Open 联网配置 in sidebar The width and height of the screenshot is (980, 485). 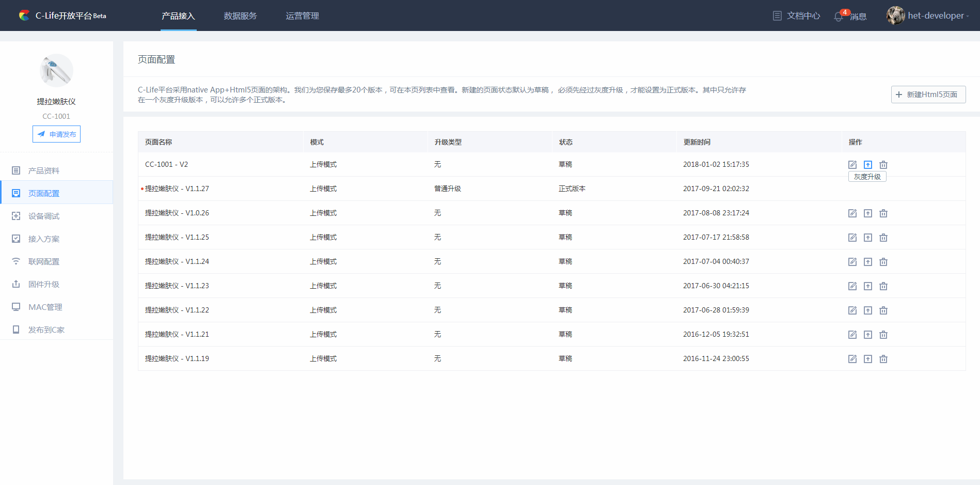pos(56,261)
